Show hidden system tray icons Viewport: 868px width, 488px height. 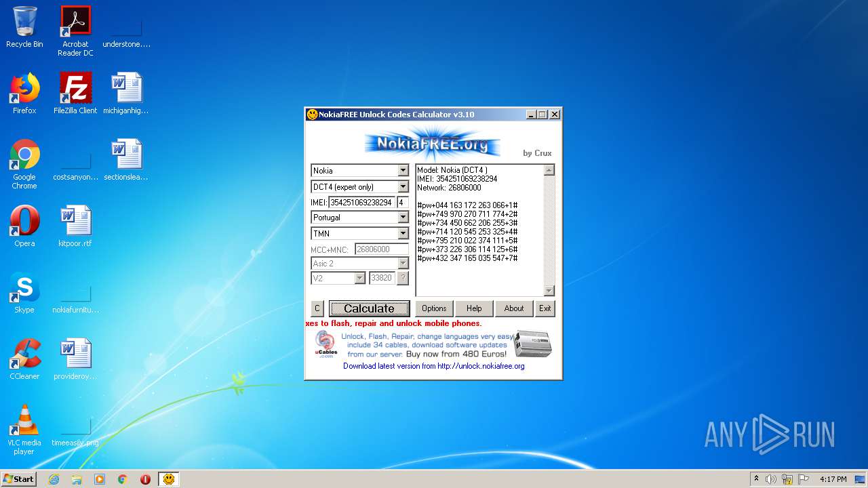coord(756,479)
